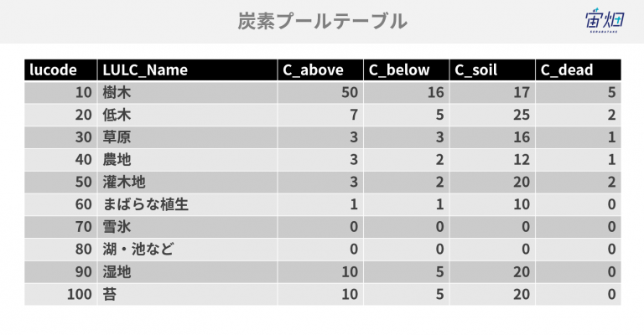Viewport: 644px width, 335px height.
Task: Select the 低木 name cell
Action: tap(187, 115)
